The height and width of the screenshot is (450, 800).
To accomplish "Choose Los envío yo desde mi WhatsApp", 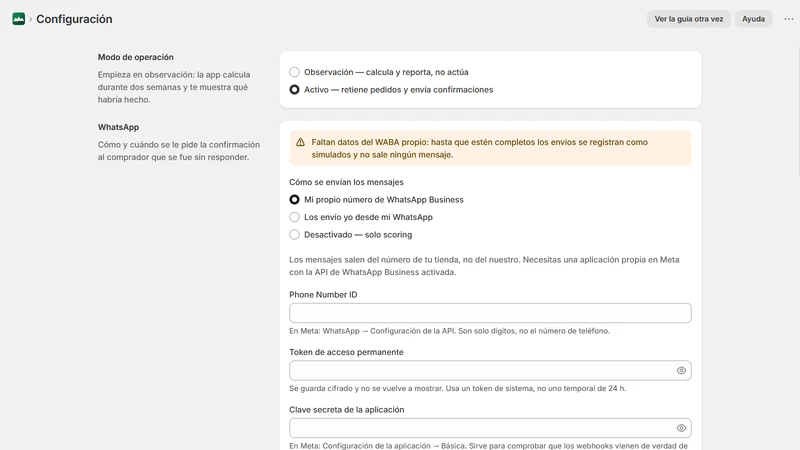I will [x=294, y=217].
